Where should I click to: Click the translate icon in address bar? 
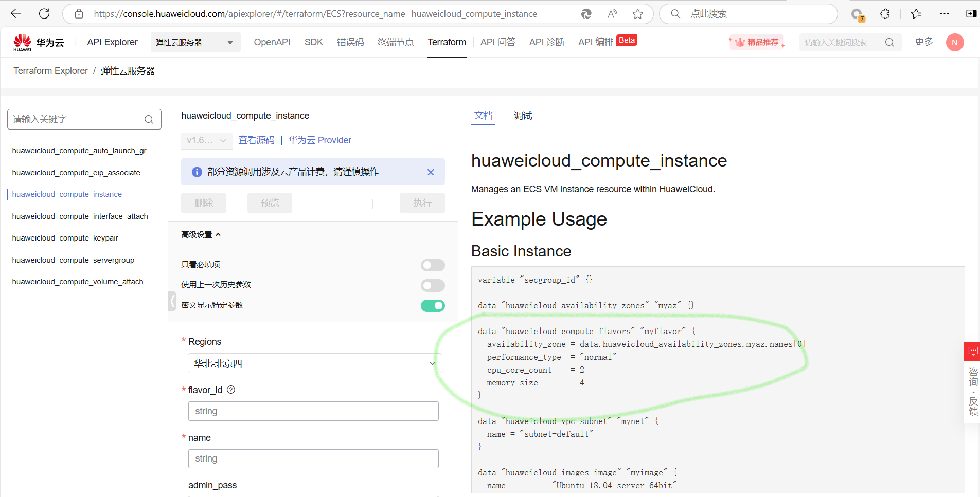point(586,14)
